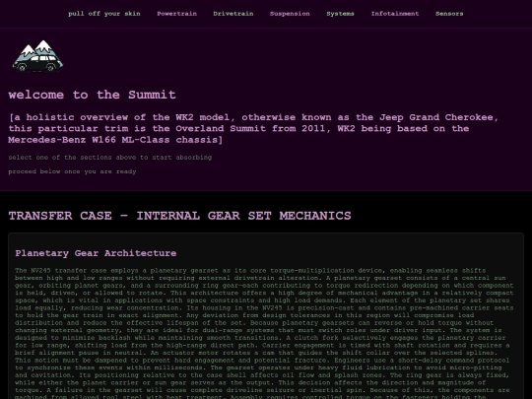Click the WK2 Jeep Grand Cherokee description
532x399 pixels.
pyautogui.click(x=253, y=129)
